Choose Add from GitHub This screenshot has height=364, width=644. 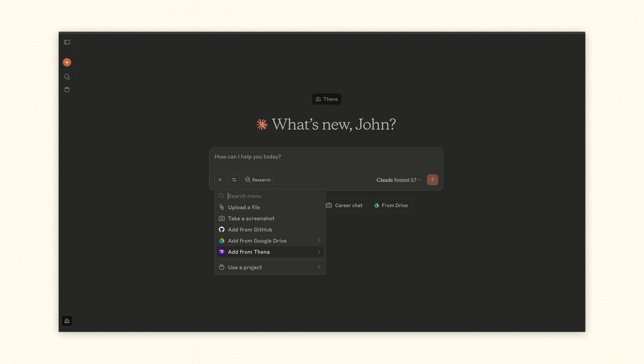270,229
